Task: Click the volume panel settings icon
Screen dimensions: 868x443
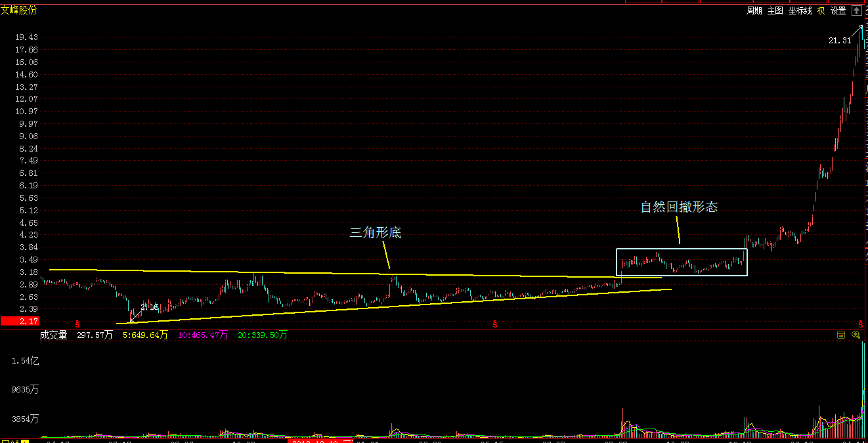Action: 841,335
